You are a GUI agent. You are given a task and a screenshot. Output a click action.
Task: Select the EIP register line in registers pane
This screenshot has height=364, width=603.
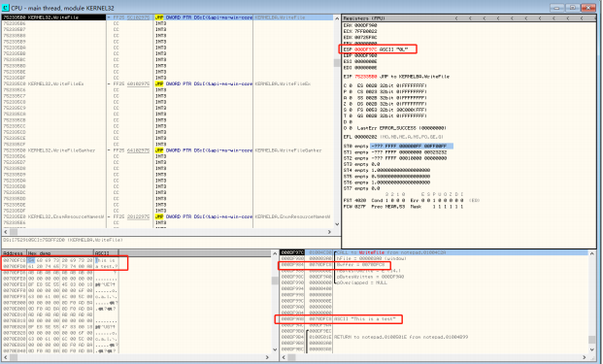coord(396,77)
